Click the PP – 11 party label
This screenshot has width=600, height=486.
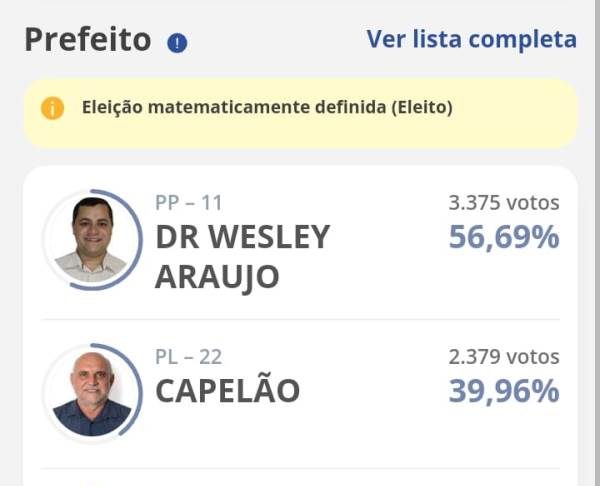189,203
